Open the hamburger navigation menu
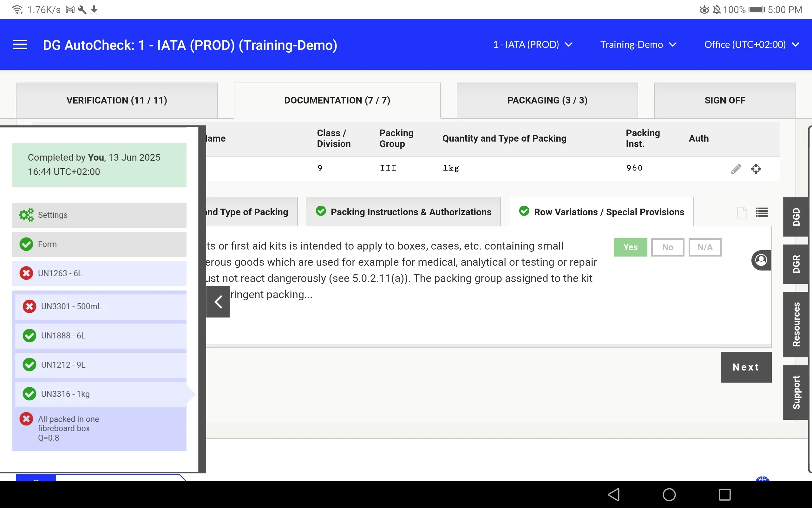The height and width of the screenshot is (508, 812). 20,45
